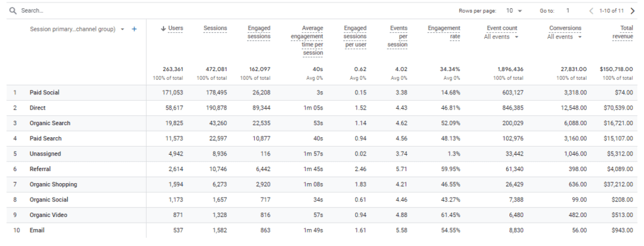644x246 pixels.
Task: Select the Unassigned row label
Action: tap(45, 154)
